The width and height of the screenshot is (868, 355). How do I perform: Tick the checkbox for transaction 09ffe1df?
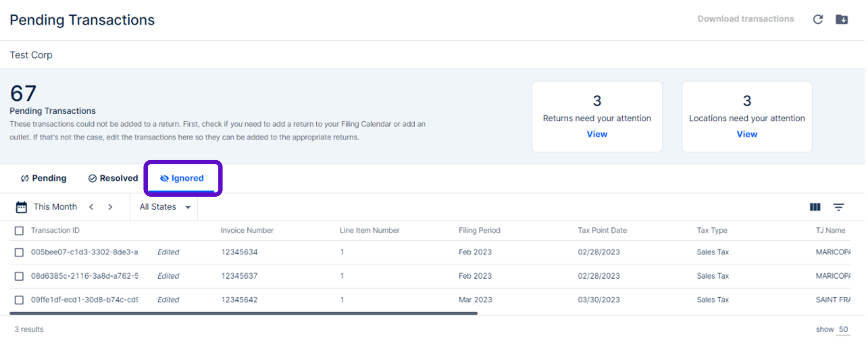click(x=19, y=300)
